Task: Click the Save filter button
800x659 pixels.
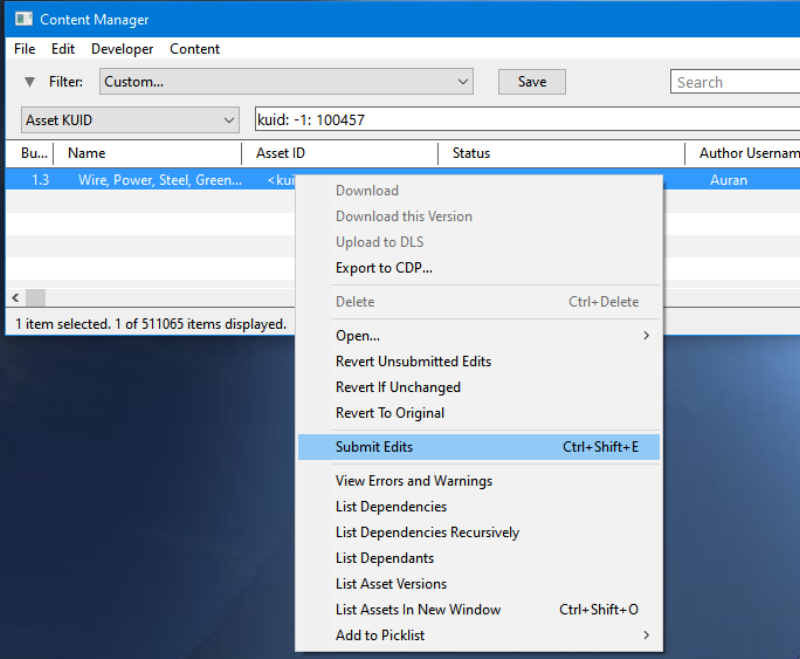Action: 532,82
